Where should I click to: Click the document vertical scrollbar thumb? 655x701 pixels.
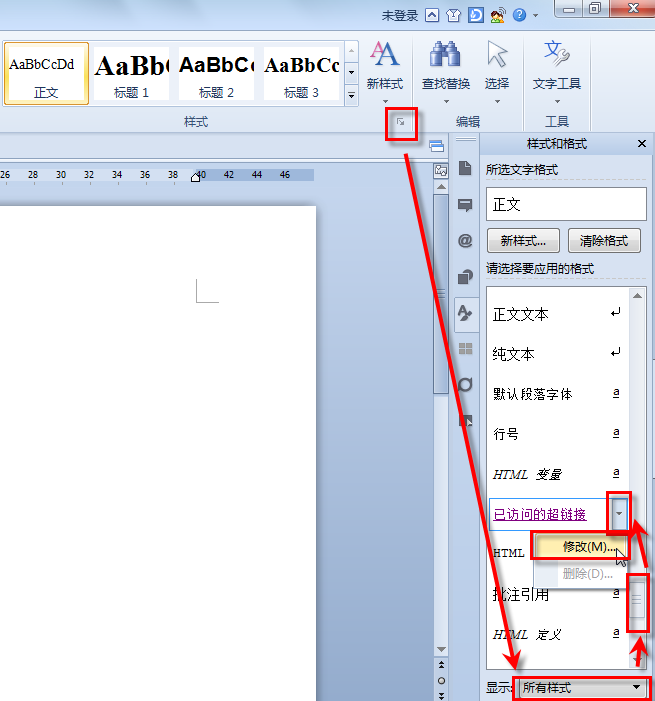pos(441,293)
